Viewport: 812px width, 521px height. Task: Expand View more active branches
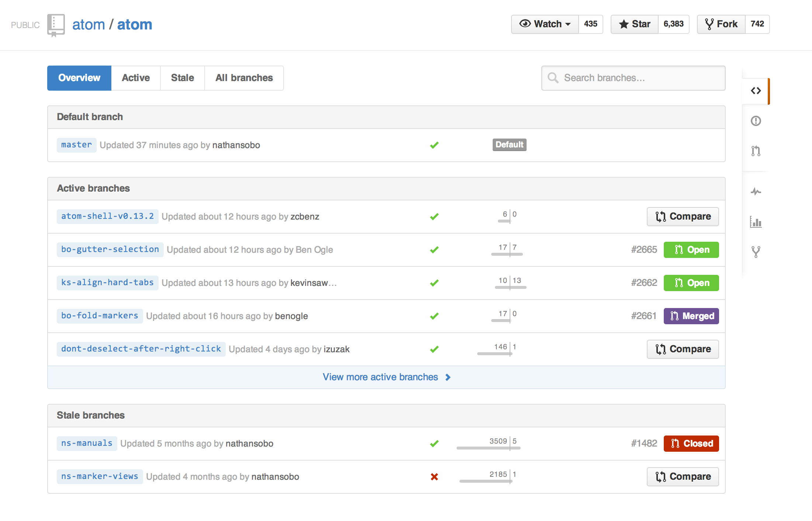click(386, 377)
